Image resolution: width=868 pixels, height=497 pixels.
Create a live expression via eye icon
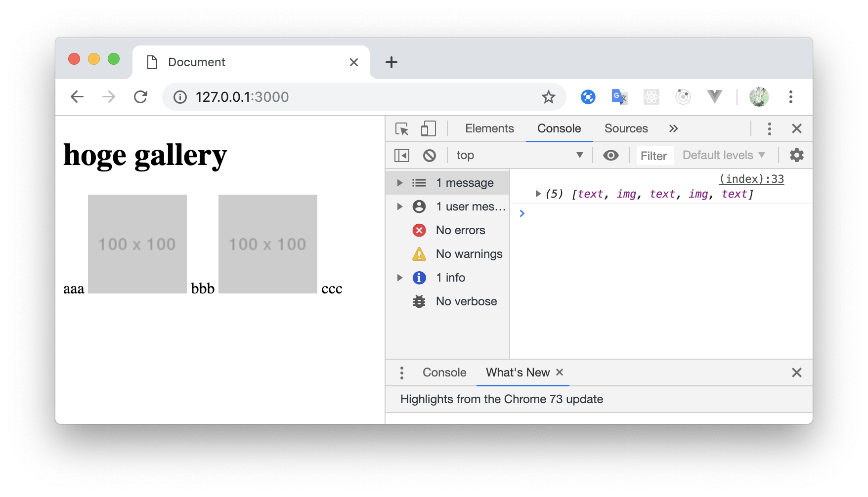(x=611, y=155)
